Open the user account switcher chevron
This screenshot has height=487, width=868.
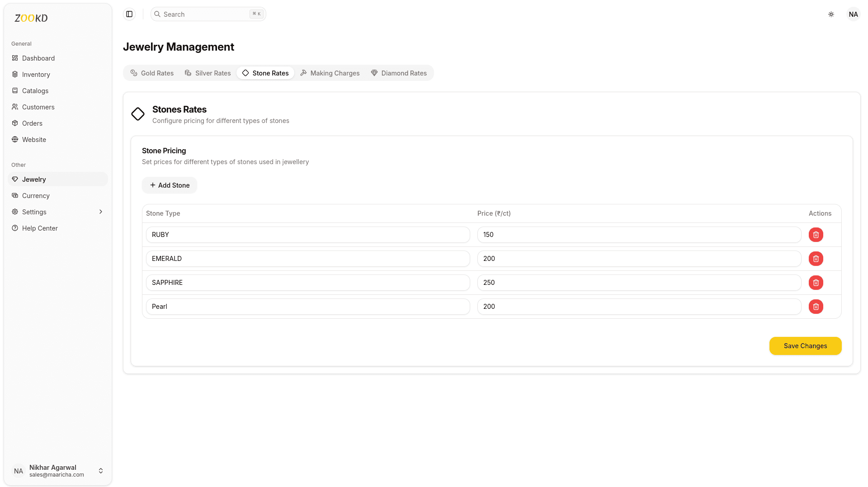(101, 471)
